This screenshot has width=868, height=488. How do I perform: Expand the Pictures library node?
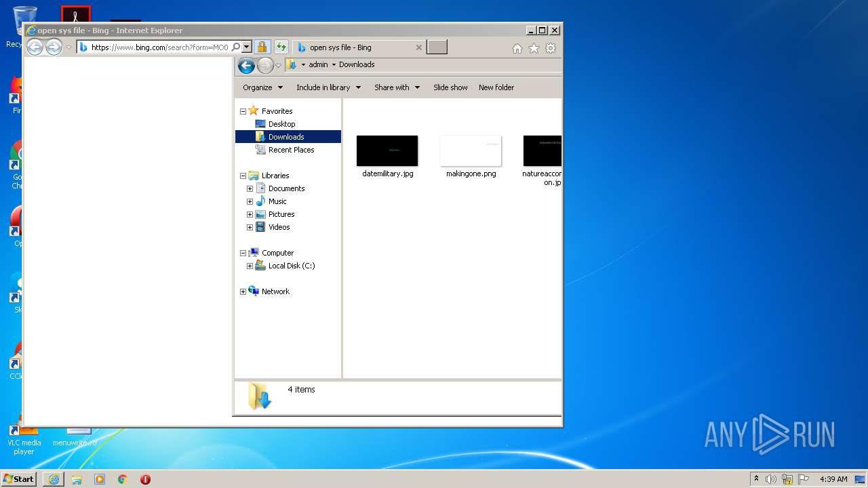pos(250,214)
